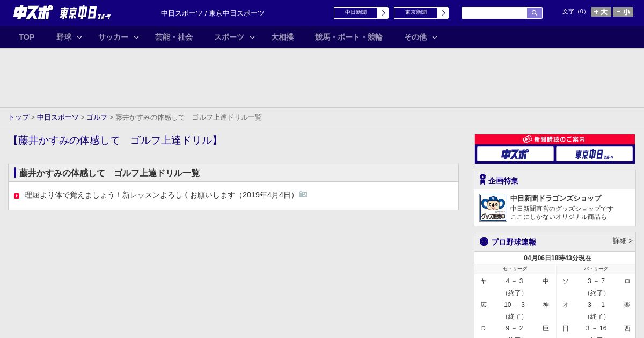
Task: Click the 中スポ subscription banner button
Action: point(515,154)
